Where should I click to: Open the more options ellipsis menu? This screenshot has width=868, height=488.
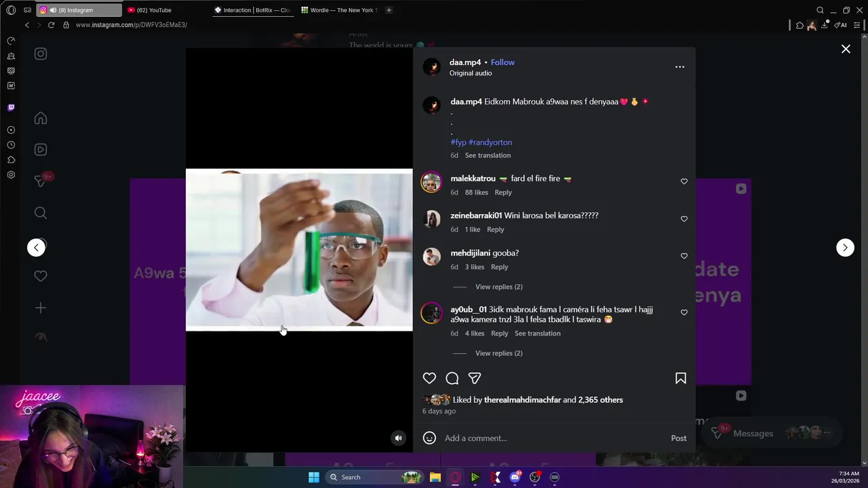(x=679, y=66)
